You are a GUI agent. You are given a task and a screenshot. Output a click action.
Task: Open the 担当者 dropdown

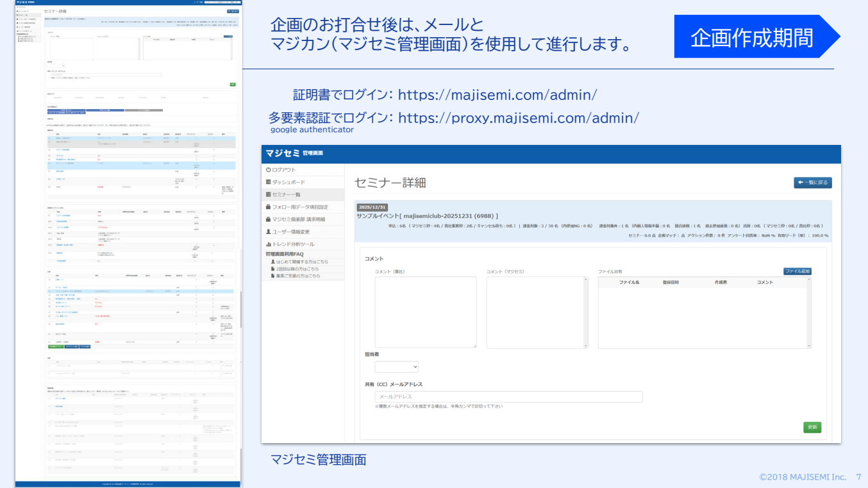pyautogui.click(x=396, y=367)
